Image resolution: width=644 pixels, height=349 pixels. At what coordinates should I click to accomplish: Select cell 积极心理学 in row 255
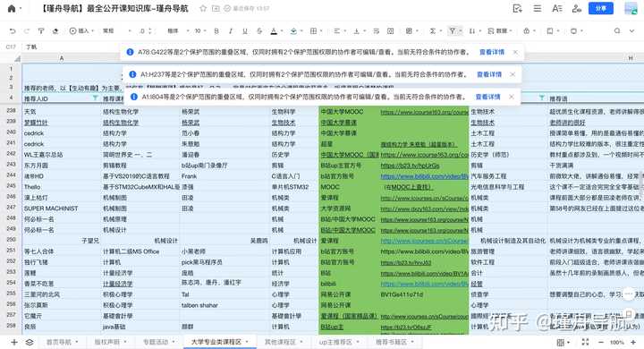[140, 294]
